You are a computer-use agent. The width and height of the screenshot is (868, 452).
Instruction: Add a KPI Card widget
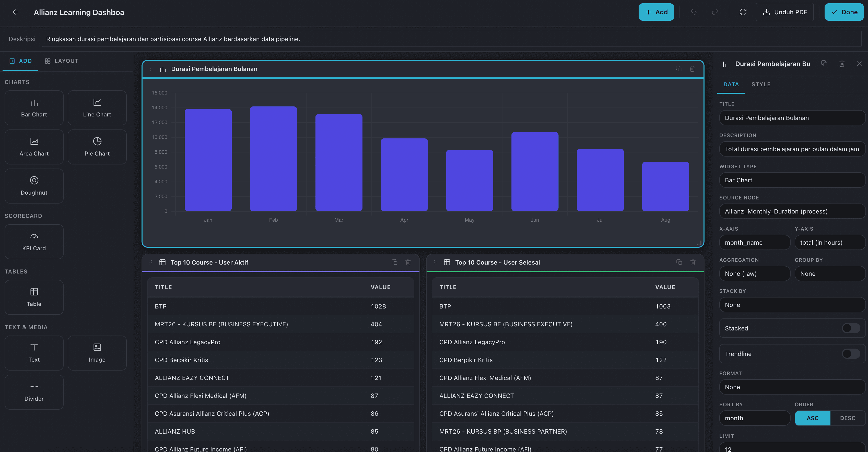coord(34,242)
